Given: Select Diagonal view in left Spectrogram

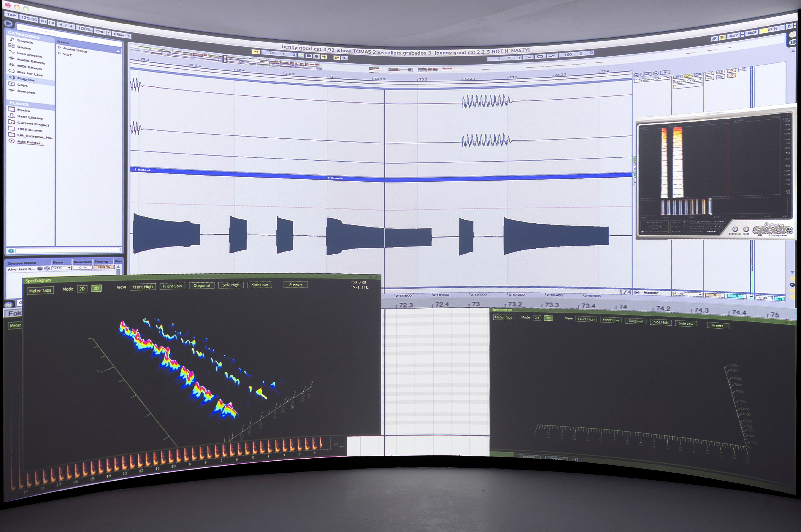Looking at the screenshot, I should coord(202,285).
